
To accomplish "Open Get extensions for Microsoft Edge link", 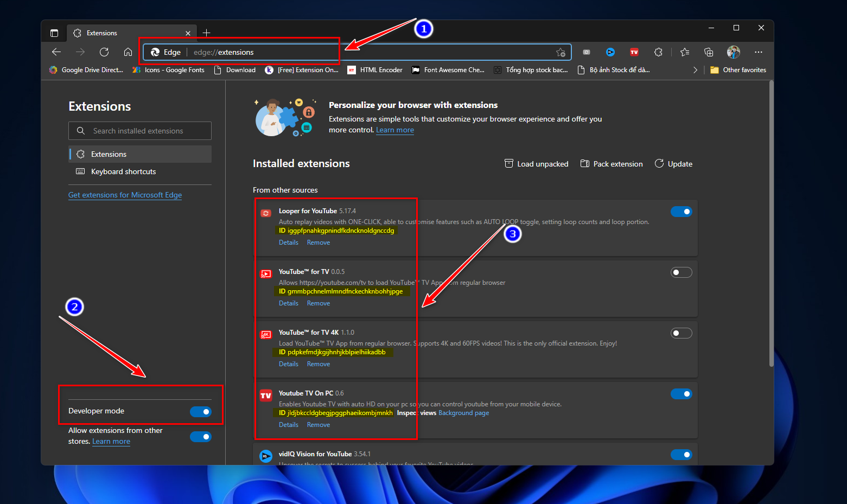I will coord(125,195).
